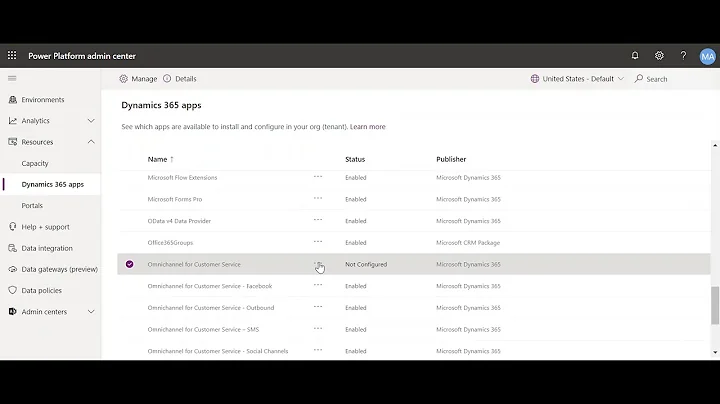Click the Help + support headset icon
This screenshot has height=404, width=720.
click(x=13, y=227)
